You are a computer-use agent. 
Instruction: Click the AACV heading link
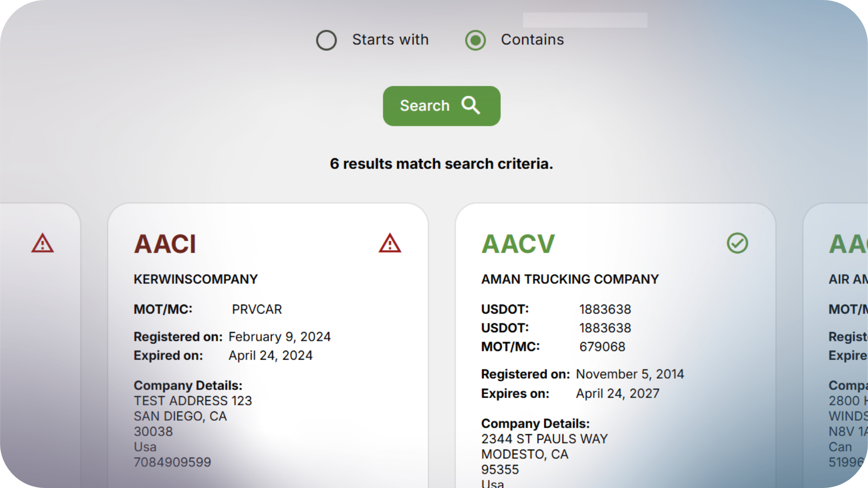click(x=518, y=243)
